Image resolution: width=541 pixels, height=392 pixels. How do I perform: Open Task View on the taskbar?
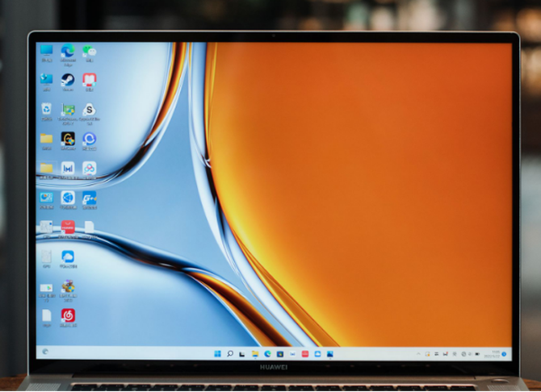coord(242,354)
